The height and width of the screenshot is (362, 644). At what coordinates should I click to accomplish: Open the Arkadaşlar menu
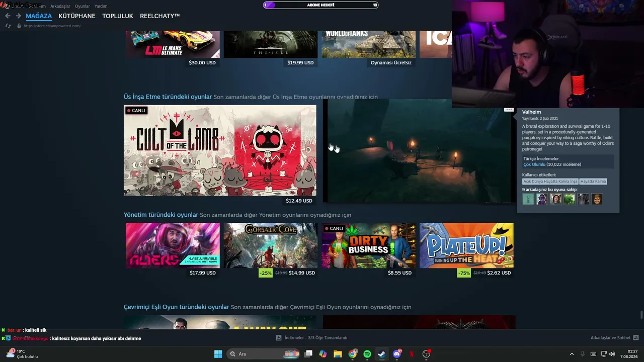tap(60, 6)
